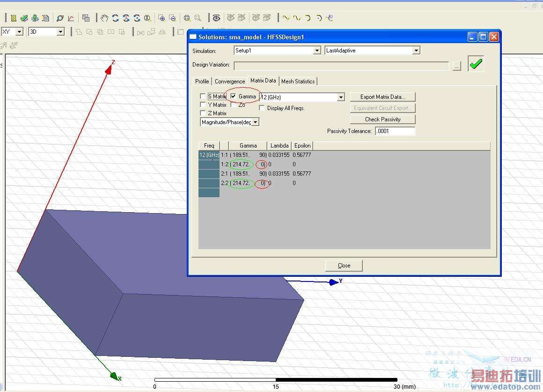Click the Close button in Solutions dialog
This screenshot has height=392, width=543.
(344, 266)
